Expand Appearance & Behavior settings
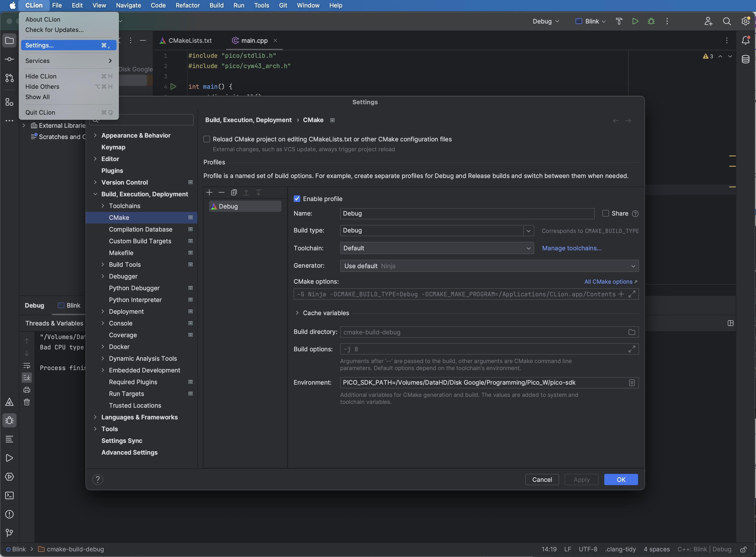The height and width of the screenshot is (557, 756). 95,135
